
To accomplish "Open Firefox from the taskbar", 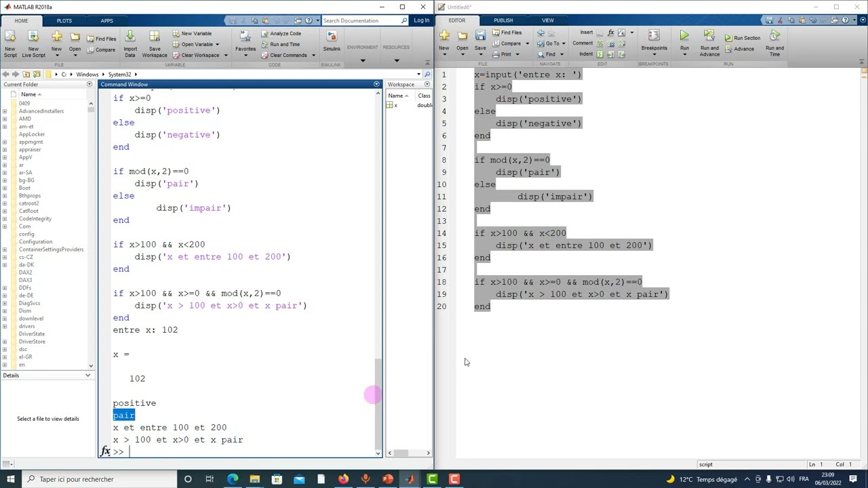I will tap(343, 479).
